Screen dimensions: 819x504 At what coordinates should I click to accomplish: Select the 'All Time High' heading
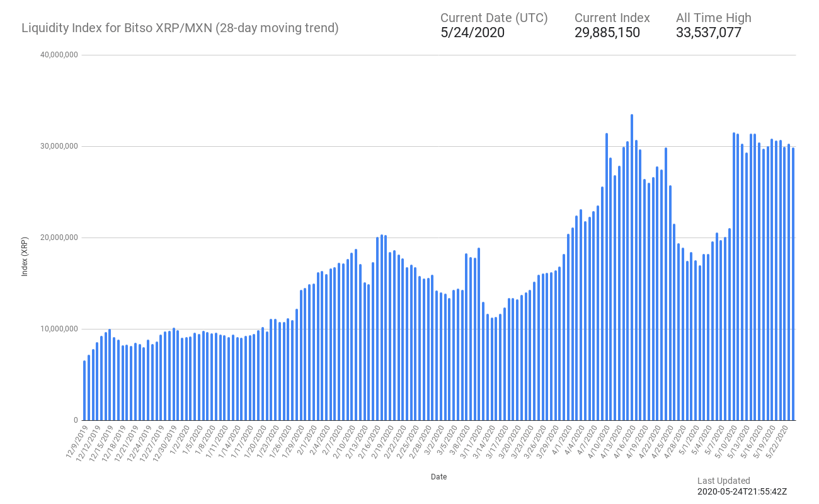point(713,18)
